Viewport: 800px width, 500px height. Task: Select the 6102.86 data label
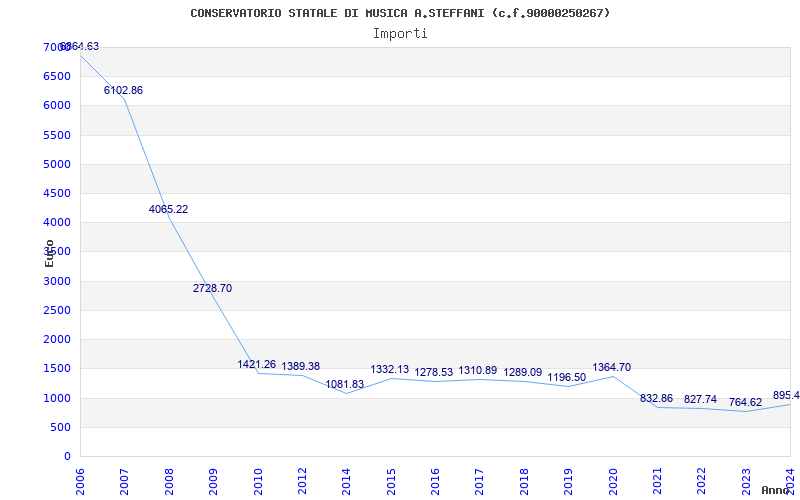point(123,90)
